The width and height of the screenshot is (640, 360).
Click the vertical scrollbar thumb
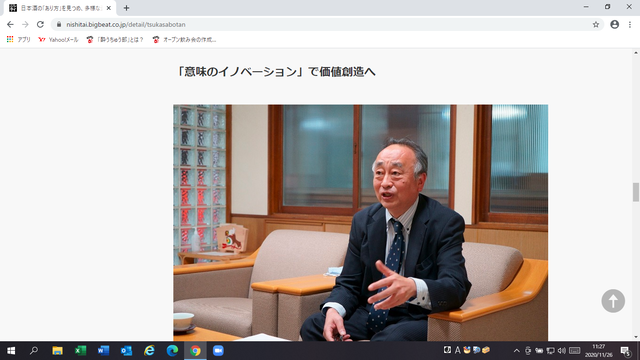636,192
